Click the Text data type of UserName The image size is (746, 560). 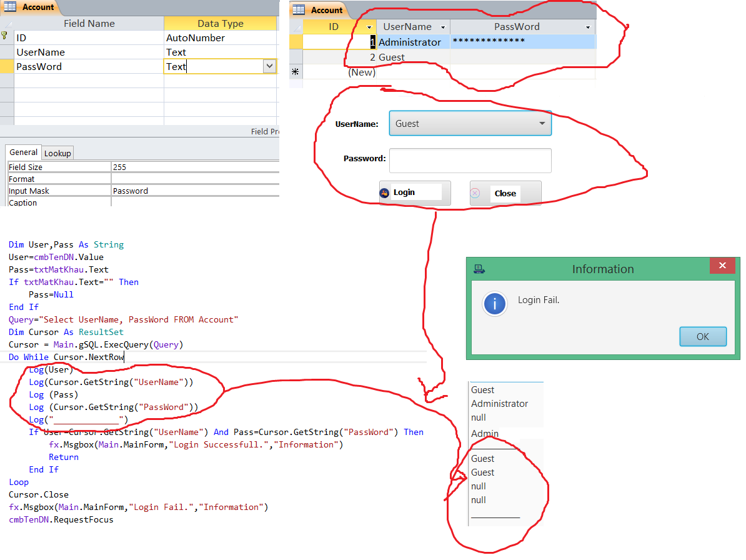(221, 52)
